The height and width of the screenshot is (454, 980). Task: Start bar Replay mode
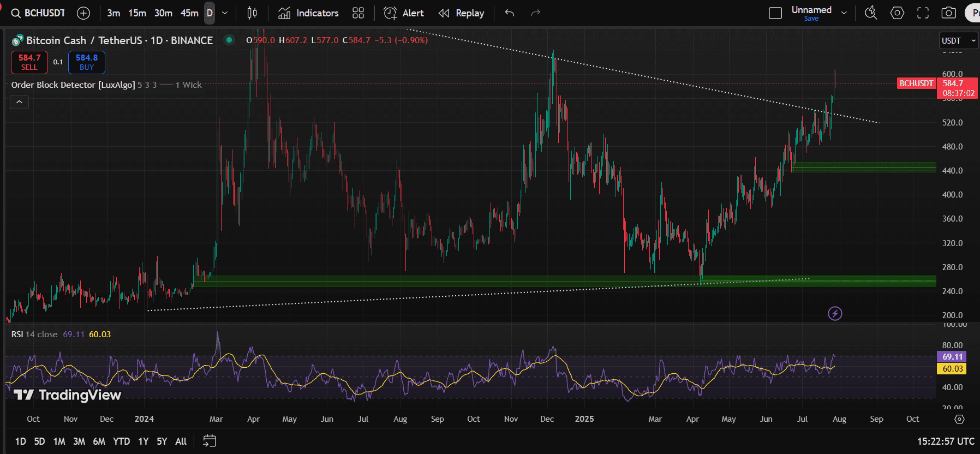click(x=462, y=13)
